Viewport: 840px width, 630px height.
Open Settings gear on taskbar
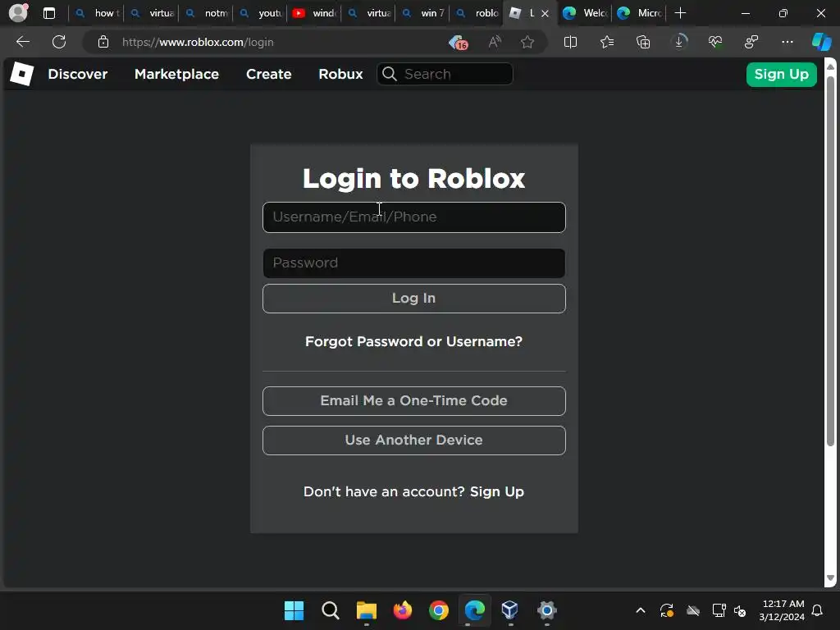click(546, 610)
